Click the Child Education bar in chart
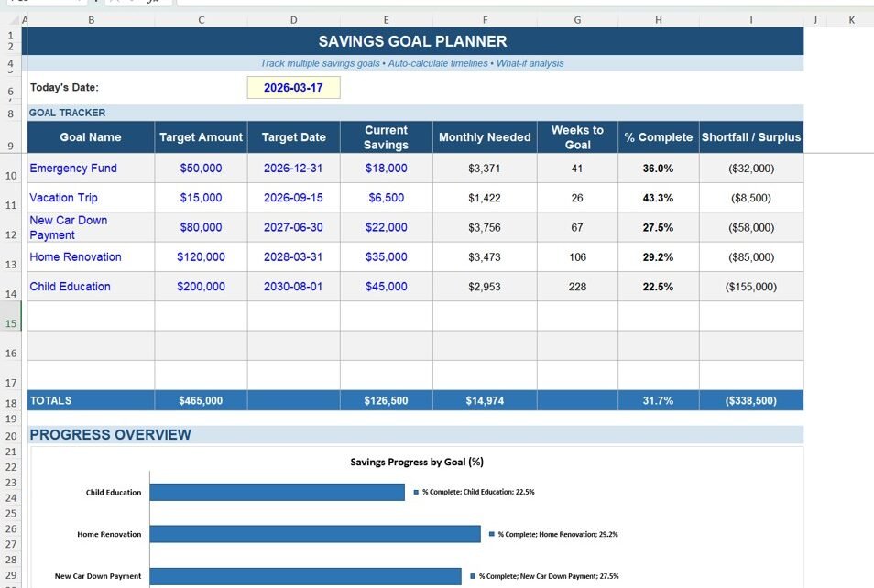This screenshot has height=588, width=874. [x=277, y=493]
